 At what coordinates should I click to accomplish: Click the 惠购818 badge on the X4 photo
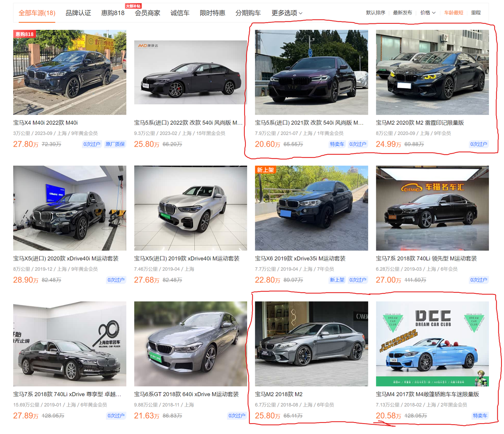[24, 34]
